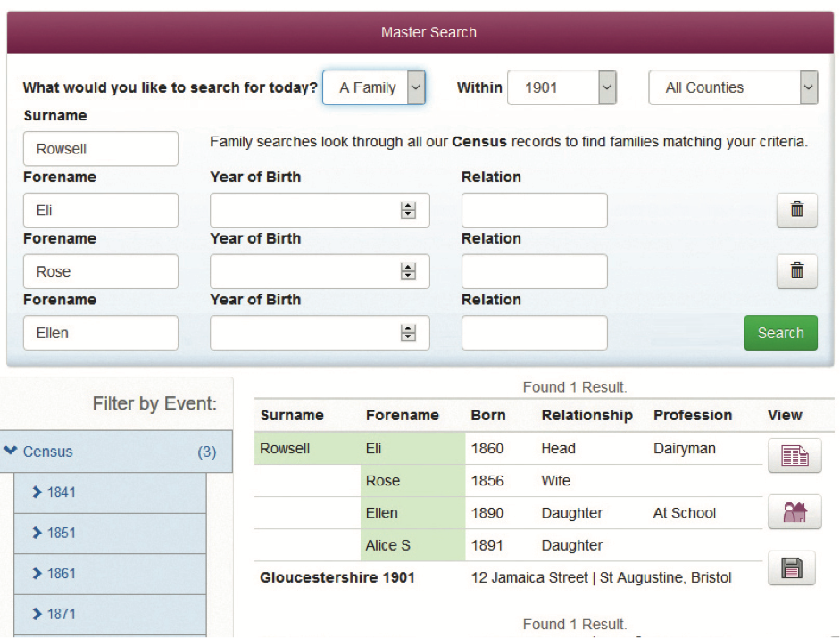
Task: Select the 1871 census filter
Action: click(x=110, y=614)
